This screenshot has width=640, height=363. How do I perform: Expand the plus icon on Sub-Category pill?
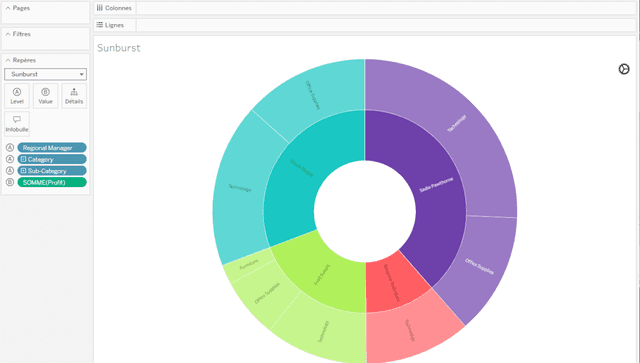[x=24, y=171]
